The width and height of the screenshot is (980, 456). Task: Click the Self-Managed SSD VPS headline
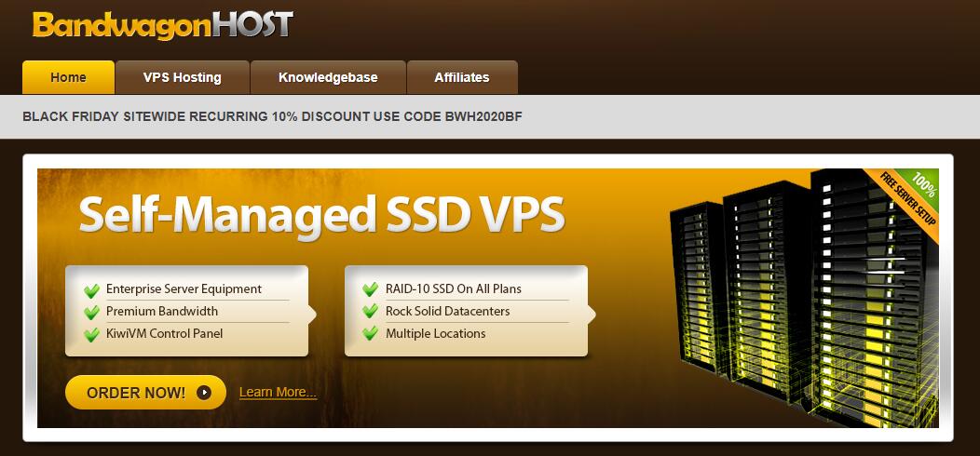coord(322,214)
